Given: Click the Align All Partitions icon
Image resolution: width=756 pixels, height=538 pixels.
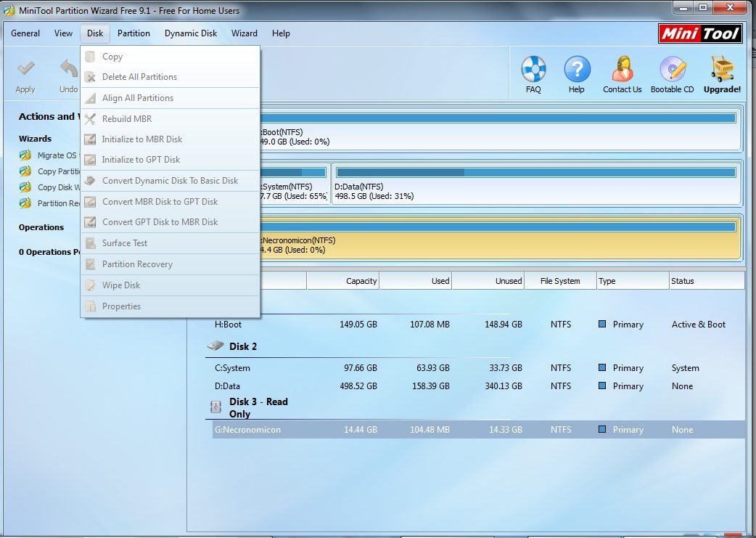Looking at the screenshot, I should click(x=90, y=98).
